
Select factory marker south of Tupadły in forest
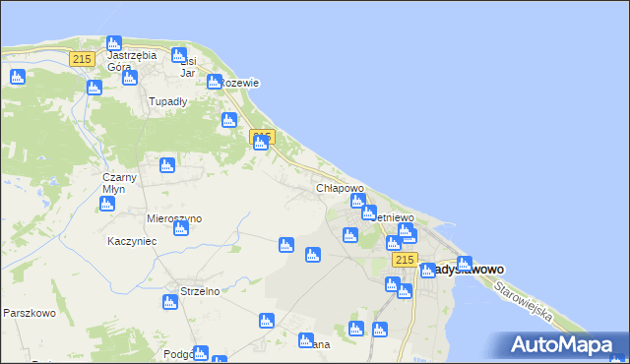167,165
